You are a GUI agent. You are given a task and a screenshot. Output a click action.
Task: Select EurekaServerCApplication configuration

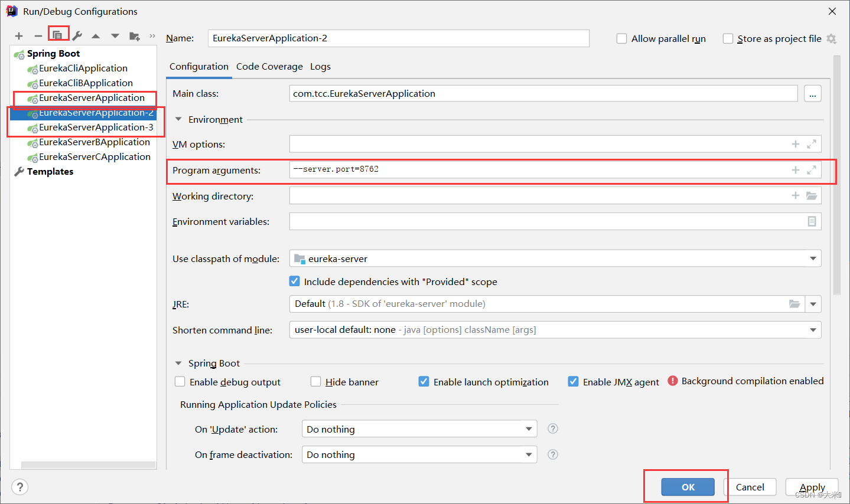coord(95,157)
